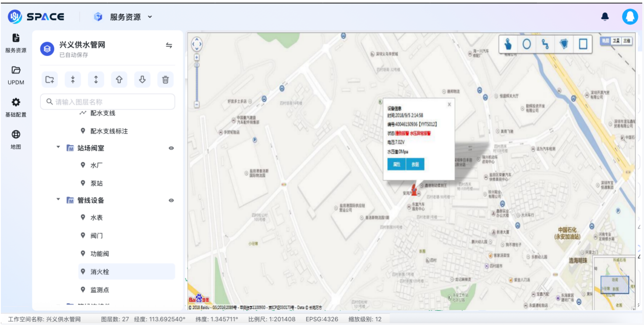
Task: Choose the rectangle selection tool
Action: 583,44
